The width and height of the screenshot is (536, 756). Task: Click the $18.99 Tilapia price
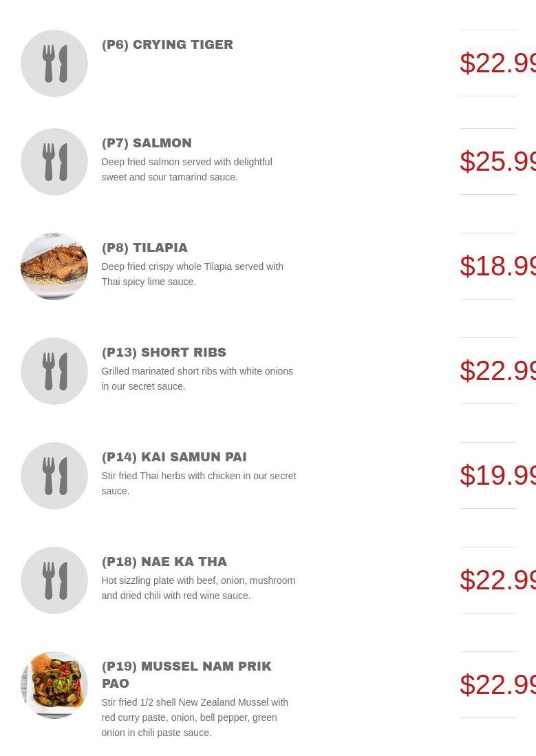tap(497, 266)
